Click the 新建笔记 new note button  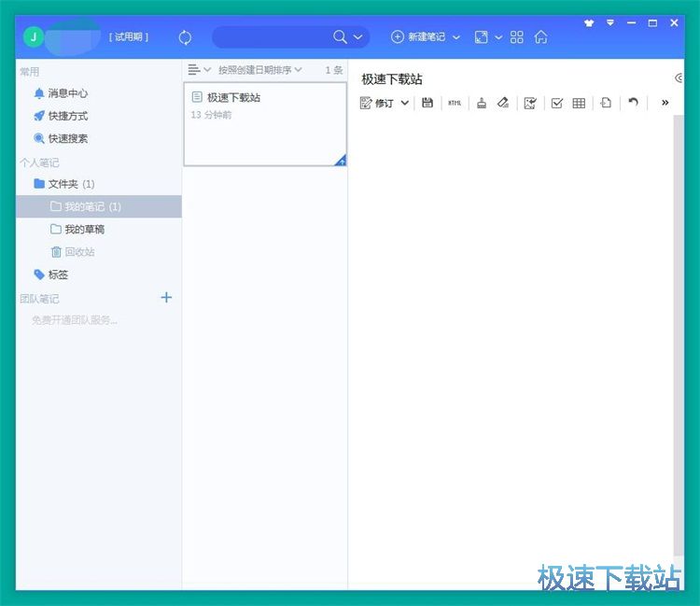418,37
